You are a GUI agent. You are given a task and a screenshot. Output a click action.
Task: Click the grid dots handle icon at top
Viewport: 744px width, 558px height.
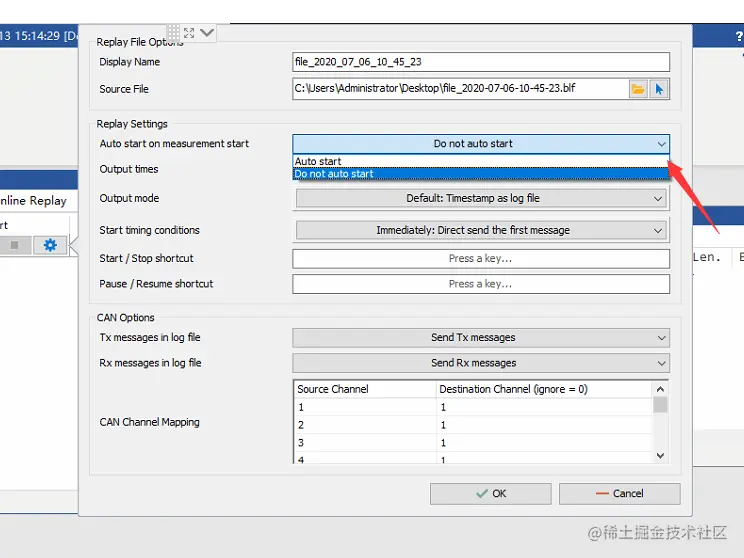point(174,32)
